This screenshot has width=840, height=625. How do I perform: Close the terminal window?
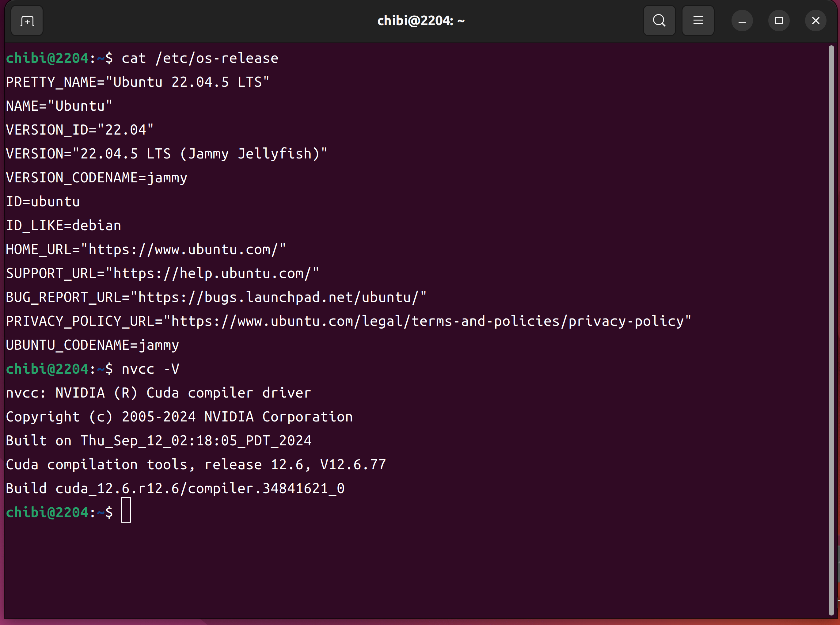[x=815, y=21]
